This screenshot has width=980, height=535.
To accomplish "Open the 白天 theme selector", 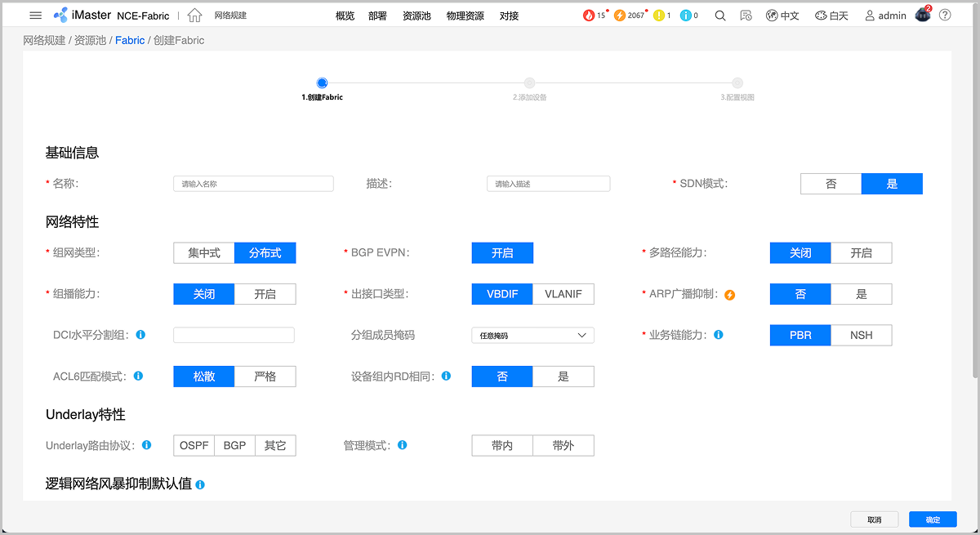I will tap(831, 16).
